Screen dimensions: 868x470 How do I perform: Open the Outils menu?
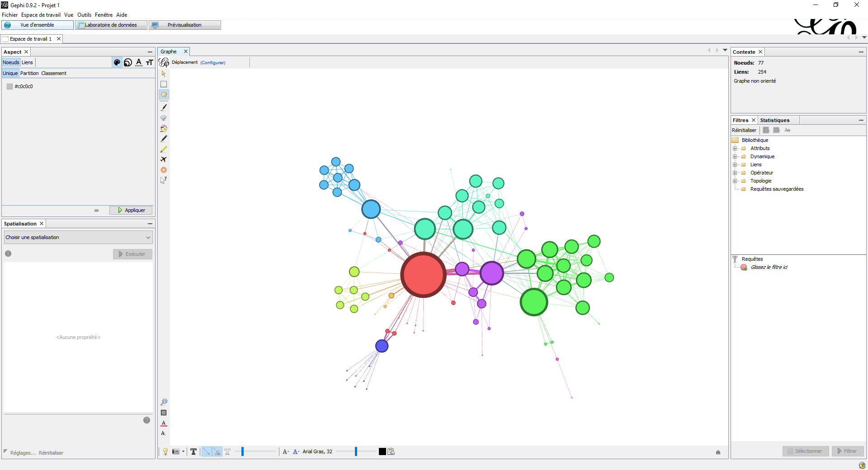(x=84, y=15)
